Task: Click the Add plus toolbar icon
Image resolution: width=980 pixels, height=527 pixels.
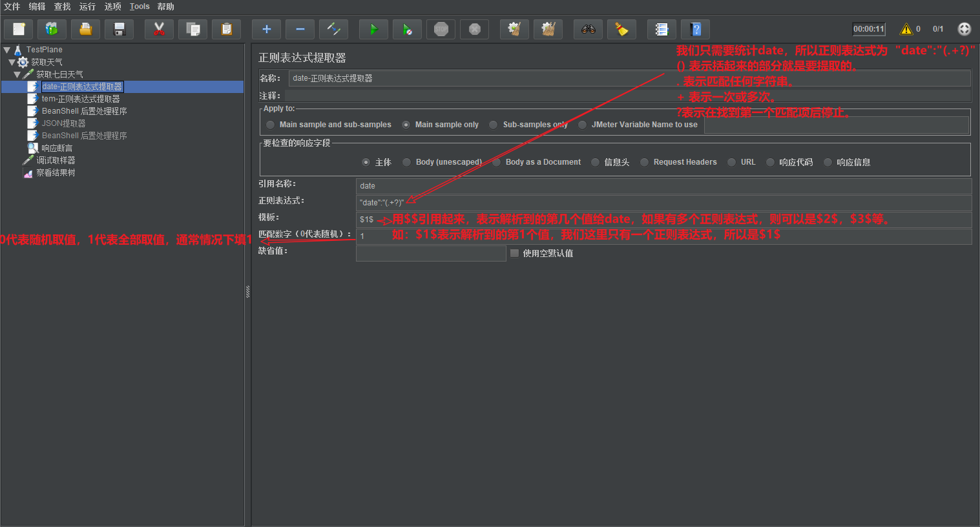Action: tap(266, 29)
